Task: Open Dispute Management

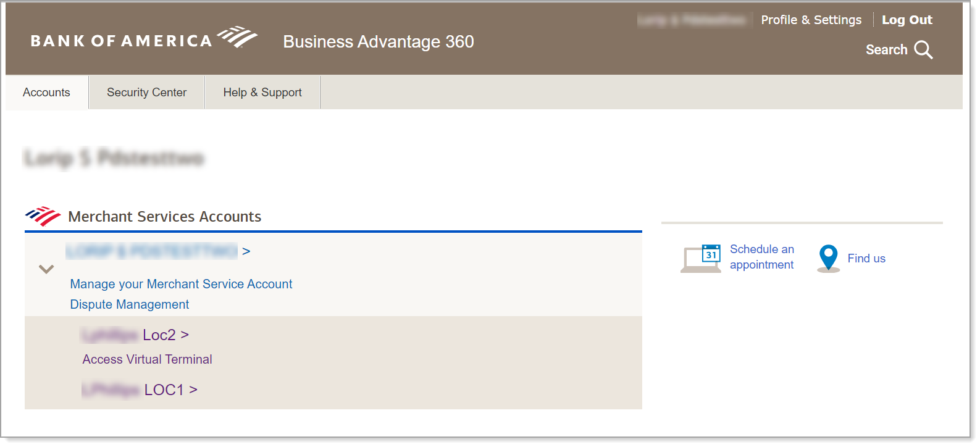Action: point(130,304)
